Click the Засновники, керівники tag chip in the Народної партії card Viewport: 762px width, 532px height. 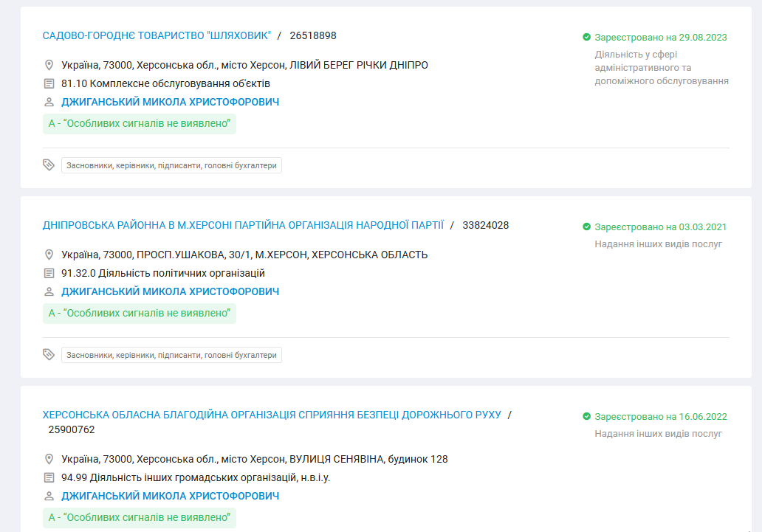point(171,355)
